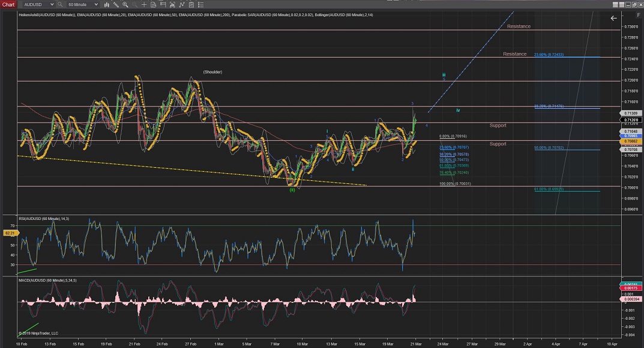644x348 pixels.
Task: Click the zoom out magnifier icon
Action: (x=135, y=4)
